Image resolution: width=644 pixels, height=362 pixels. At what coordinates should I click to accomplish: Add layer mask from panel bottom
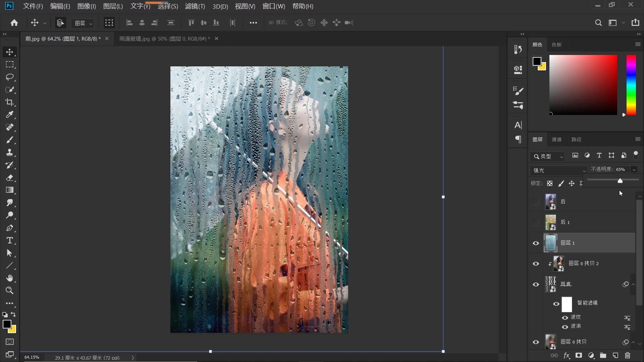(x=579, y=355)
